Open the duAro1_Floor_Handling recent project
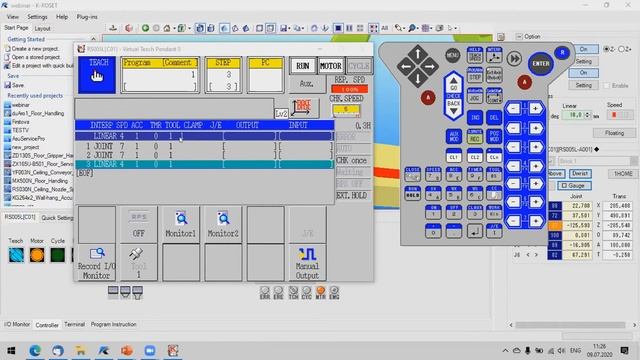640x360 pixels. [x=38, y=113]
